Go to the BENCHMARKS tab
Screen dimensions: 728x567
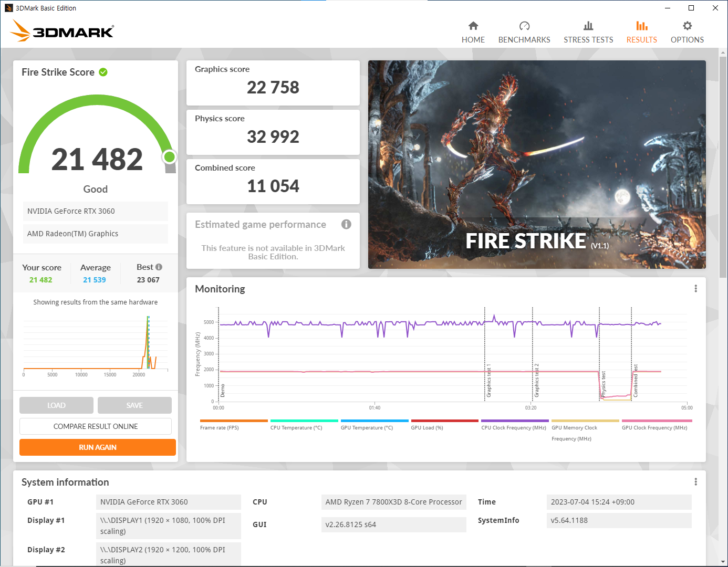point(524,33)
